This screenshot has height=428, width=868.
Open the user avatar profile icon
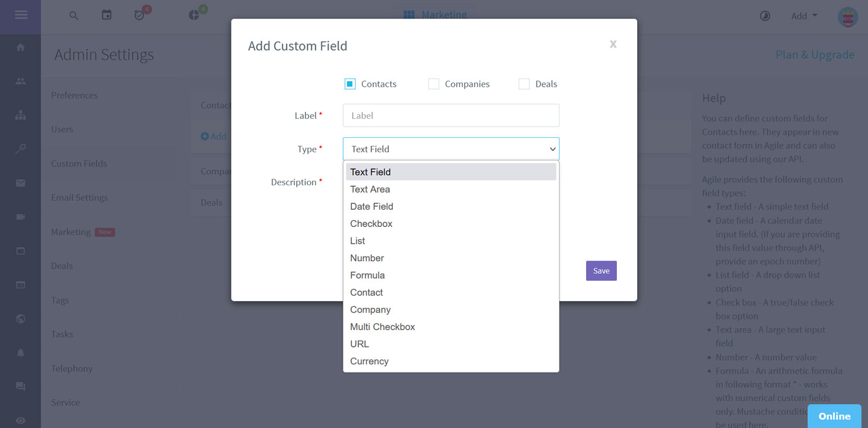point(848,17)
